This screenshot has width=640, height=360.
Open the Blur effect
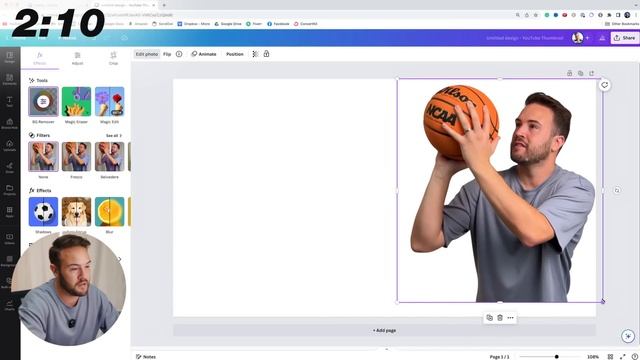coord(109,211)
